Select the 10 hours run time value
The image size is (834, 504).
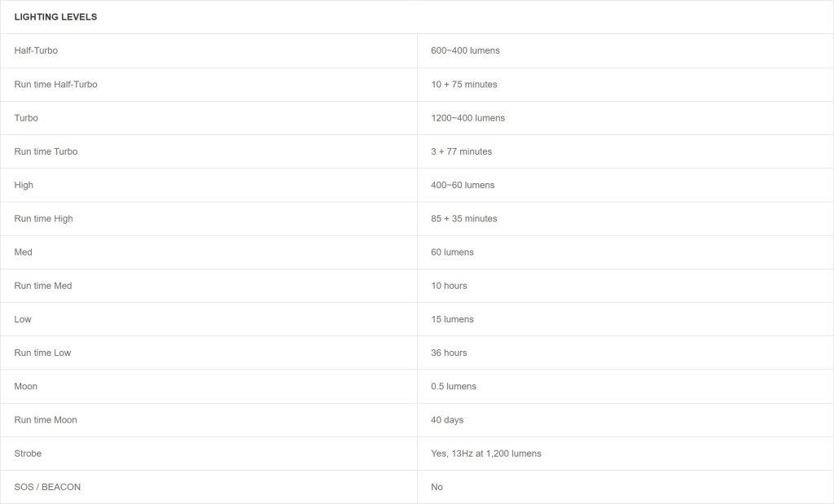449,286
